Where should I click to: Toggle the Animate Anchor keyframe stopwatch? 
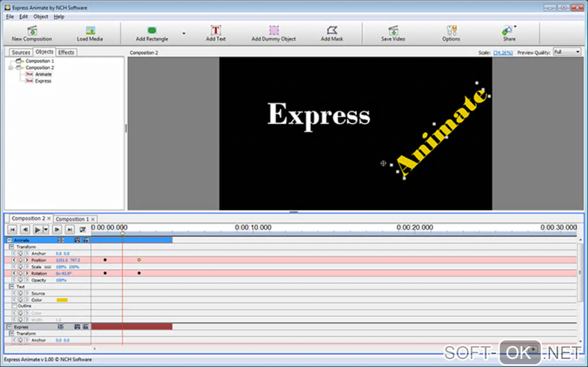tap(20, 254)
